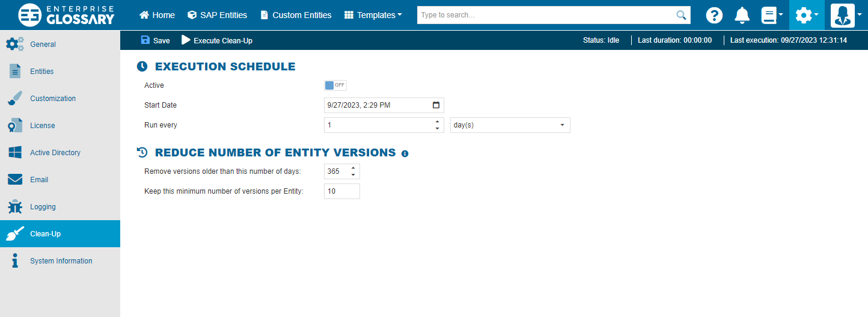Open Active Directory settings in sidebar

click(55, 153)
